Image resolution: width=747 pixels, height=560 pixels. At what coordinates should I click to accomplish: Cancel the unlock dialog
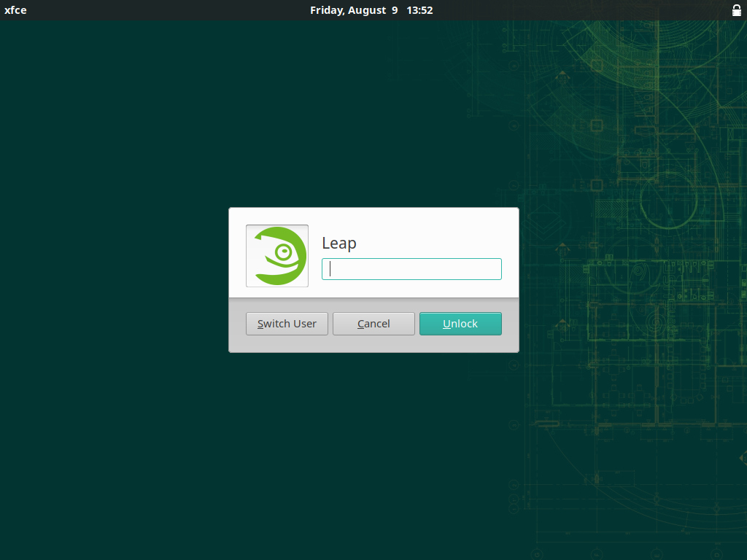[373, 324]
